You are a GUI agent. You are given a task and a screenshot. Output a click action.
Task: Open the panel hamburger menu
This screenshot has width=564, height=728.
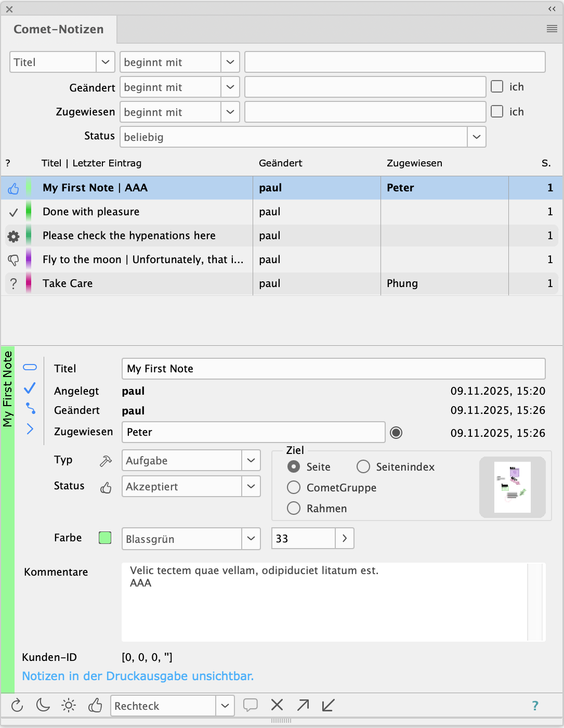[x=552, y=29]
